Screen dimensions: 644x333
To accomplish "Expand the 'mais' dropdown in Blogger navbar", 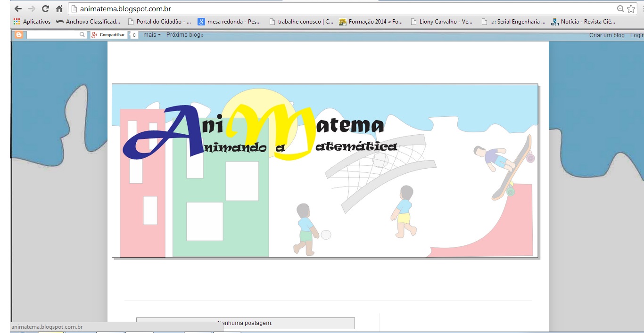I will tap(152, 35).
